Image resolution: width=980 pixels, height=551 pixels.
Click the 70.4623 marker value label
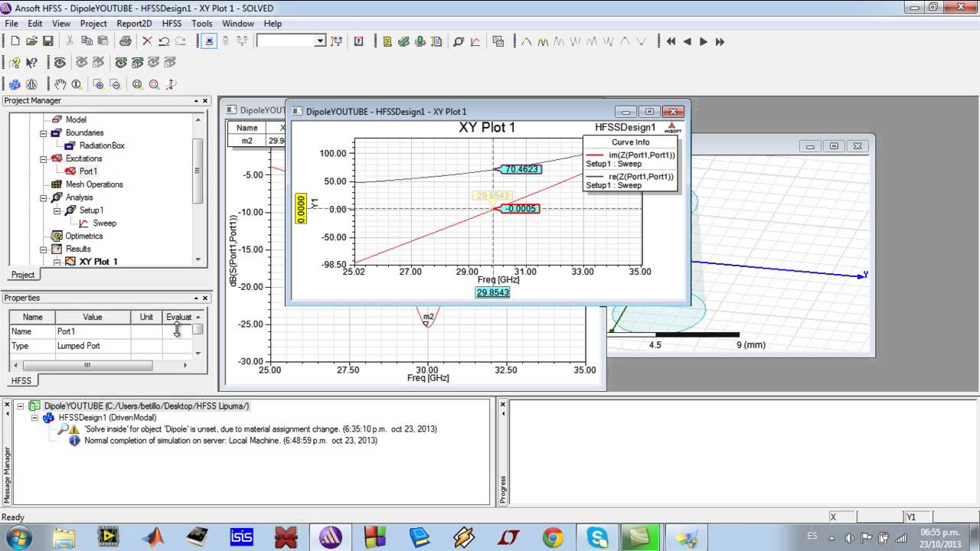pos(521,169)
